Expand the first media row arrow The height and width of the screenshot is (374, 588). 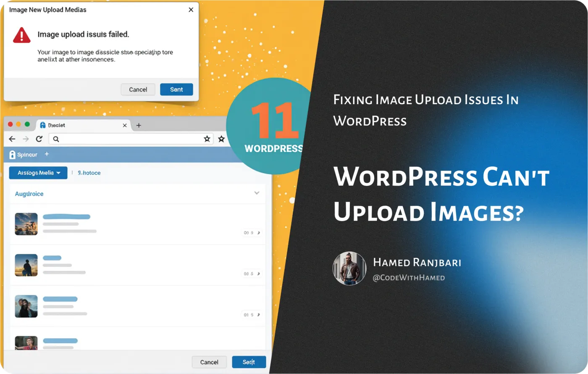point(258,232)
